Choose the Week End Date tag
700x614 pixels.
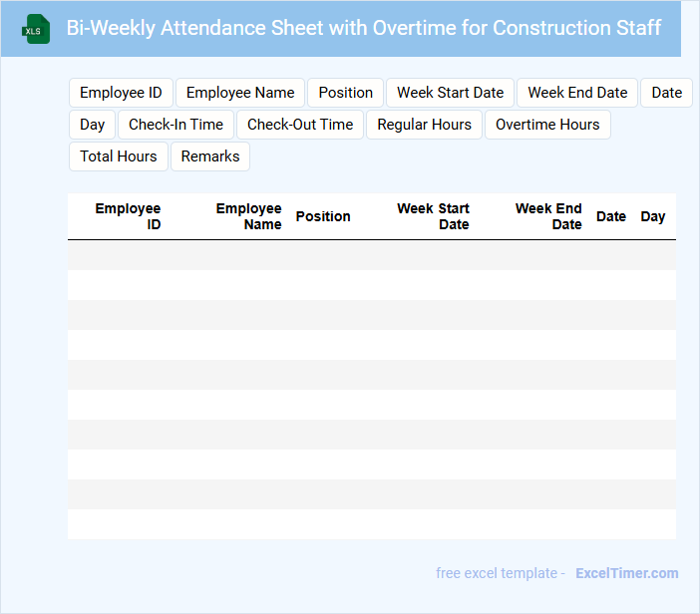coord(577,93)
